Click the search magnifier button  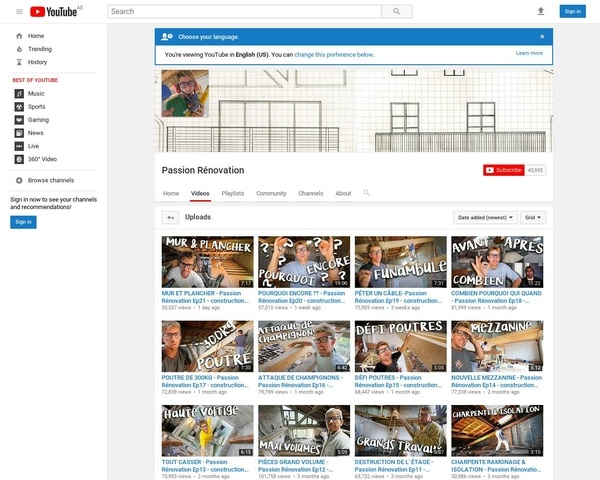397,11
